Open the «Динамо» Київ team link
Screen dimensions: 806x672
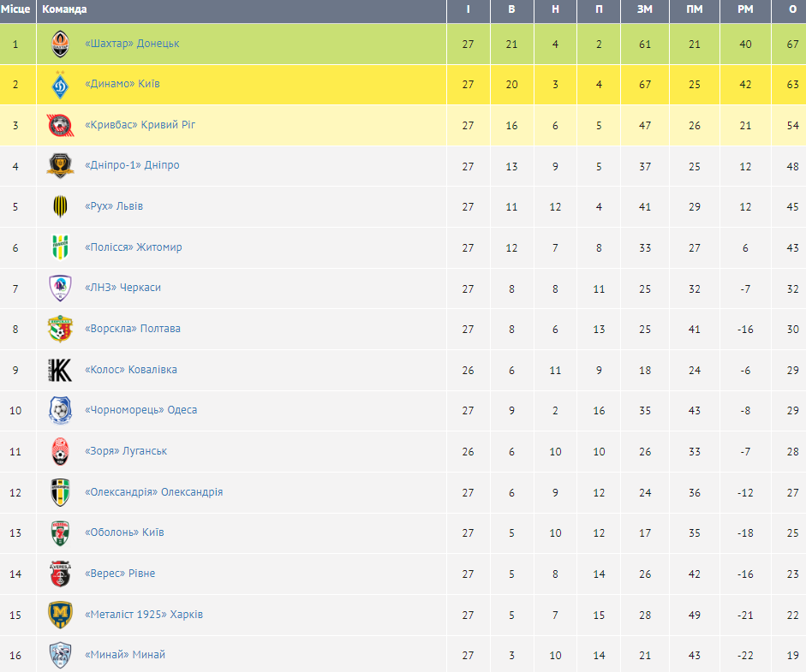(x=122, y=84)
